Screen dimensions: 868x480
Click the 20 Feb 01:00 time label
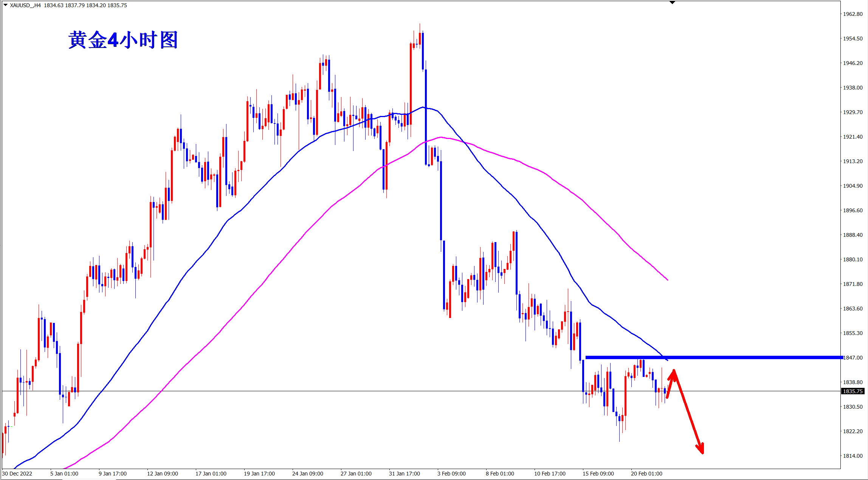(x=646, y=474)
